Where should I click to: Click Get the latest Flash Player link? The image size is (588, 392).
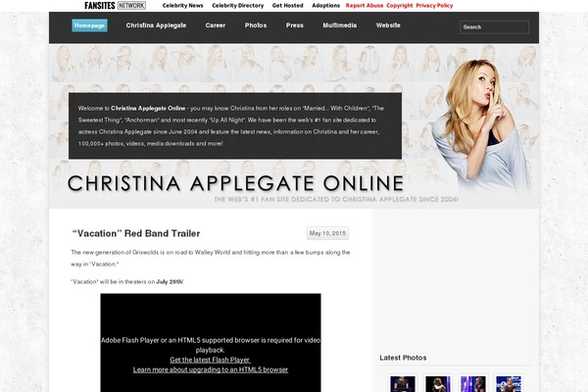tap(210, 360)
